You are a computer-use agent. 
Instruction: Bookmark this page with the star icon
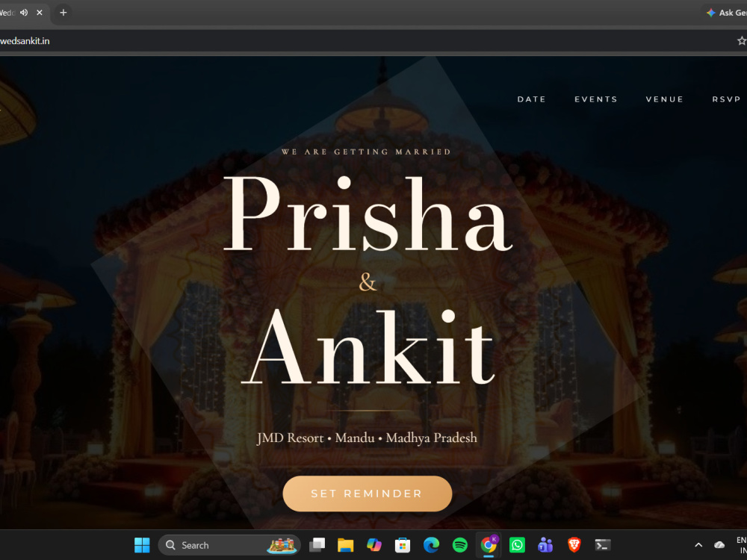pyautogui.click(x=741, y=41)
